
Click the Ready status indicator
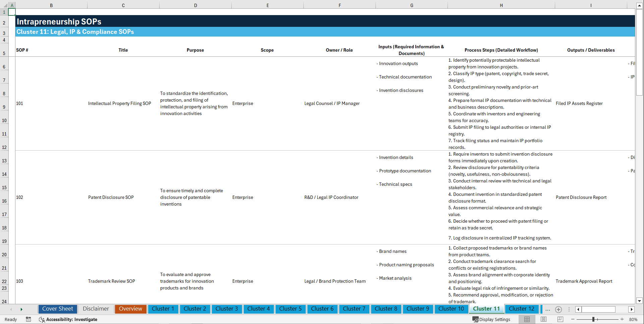[x=10, y=319]
